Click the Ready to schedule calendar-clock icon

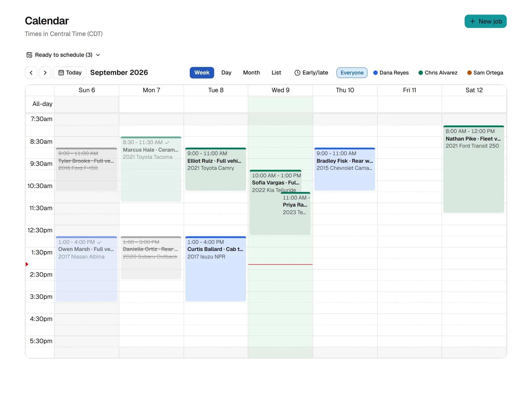29,55
